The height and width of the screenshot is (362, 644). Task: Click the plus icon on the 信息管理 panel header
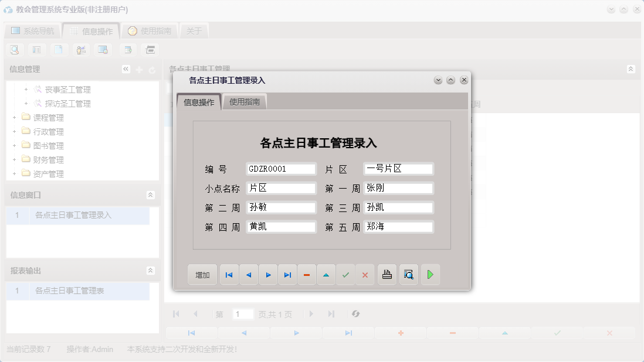tap(138, 69)
